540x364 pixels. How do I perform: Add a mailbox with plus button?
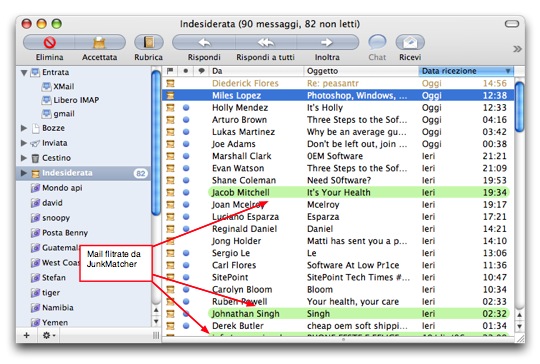pyautogui.click(x=27, y=335)
